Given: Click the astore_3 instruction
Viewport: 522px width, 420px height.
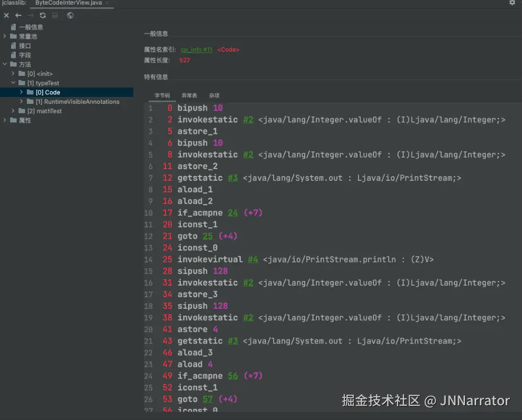Looking at the screenshot, I should 197,294.
